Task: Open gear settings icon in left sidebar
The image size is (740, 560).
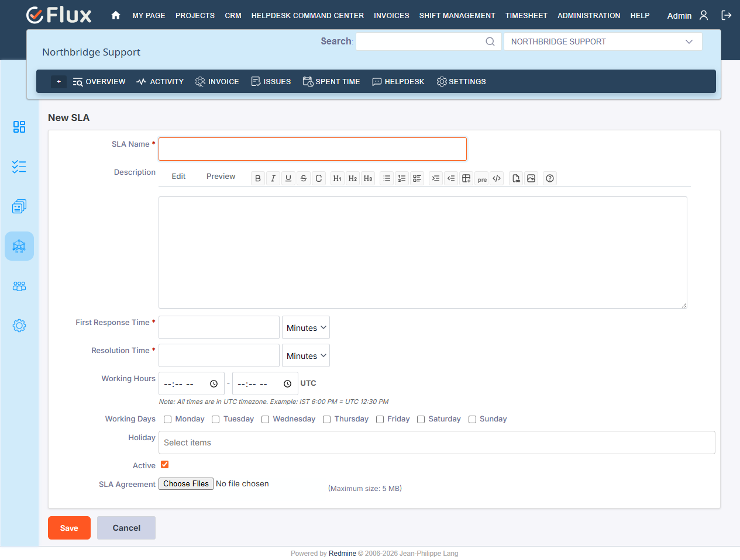Action: (19, 326)
